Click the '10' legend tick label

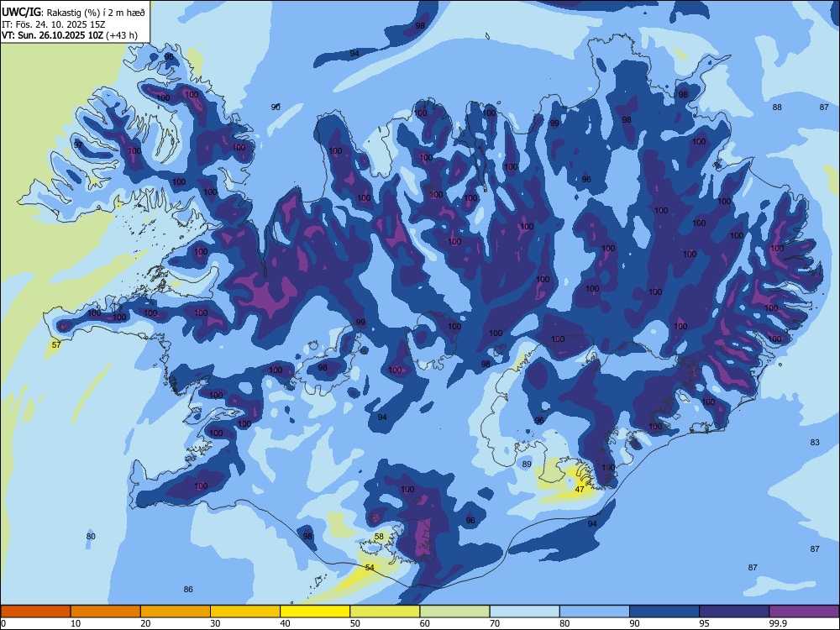[x=76, y=623]
